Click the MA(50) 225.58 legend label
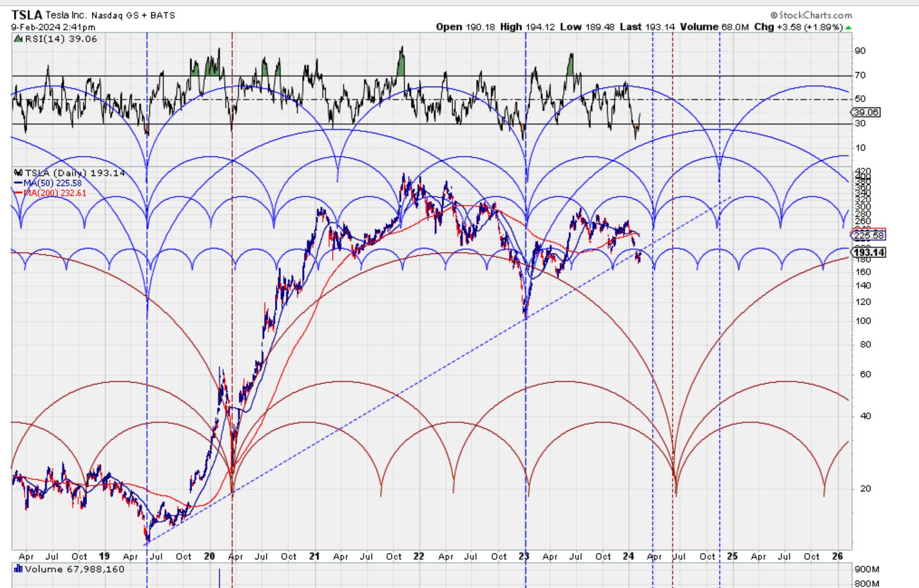 [x=53, y=183]
